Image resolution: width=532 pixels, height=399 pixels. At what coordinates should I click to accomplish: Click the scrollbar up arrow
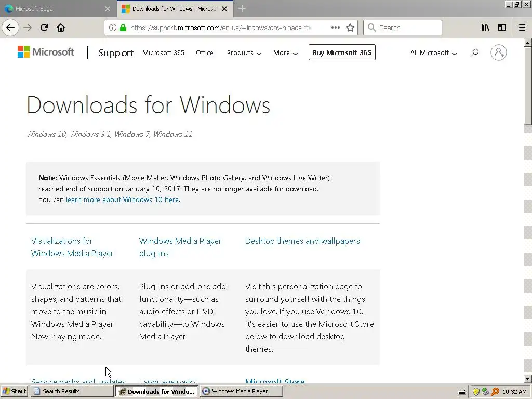pyautogui.click(x=527, y=43)
